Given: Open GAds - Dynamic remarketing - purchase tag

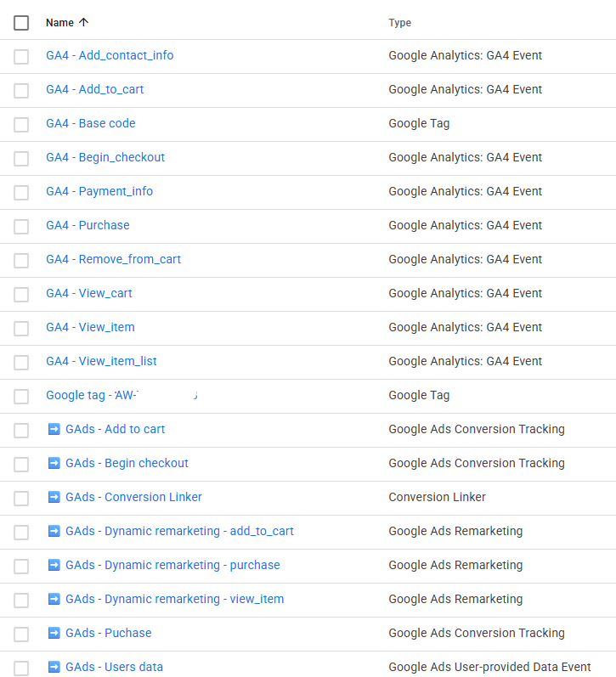Looking at the screenshot, I should pos(172,565).
